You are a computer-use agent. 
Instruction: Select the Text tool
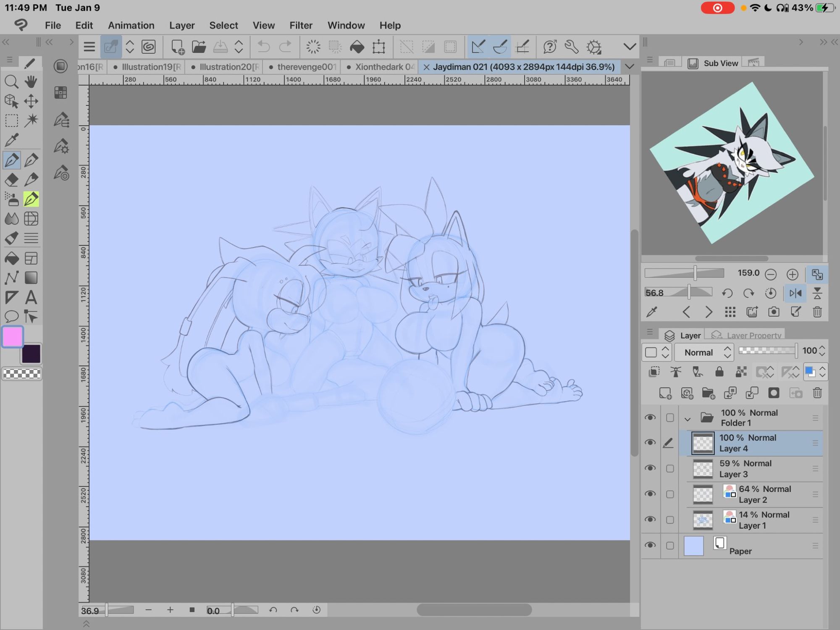[31, 297]
